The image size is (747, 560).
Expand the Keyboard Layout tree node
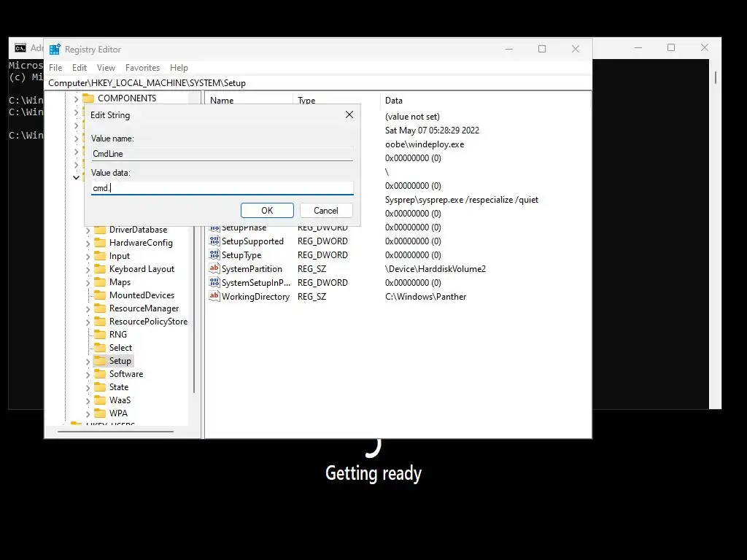click(88, 270)
